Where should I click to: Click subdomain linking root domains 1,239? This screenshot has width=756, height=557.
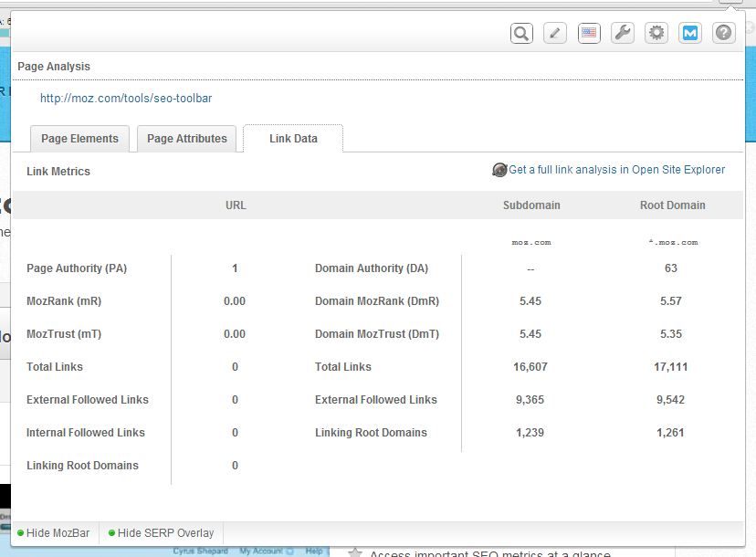click(530, 433)
